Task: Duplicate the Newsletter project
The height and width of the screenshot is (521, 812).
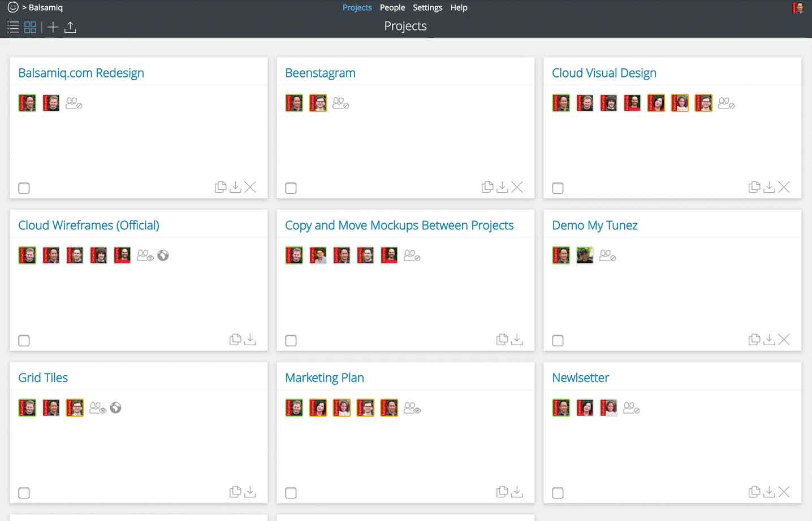Action: 754,492
